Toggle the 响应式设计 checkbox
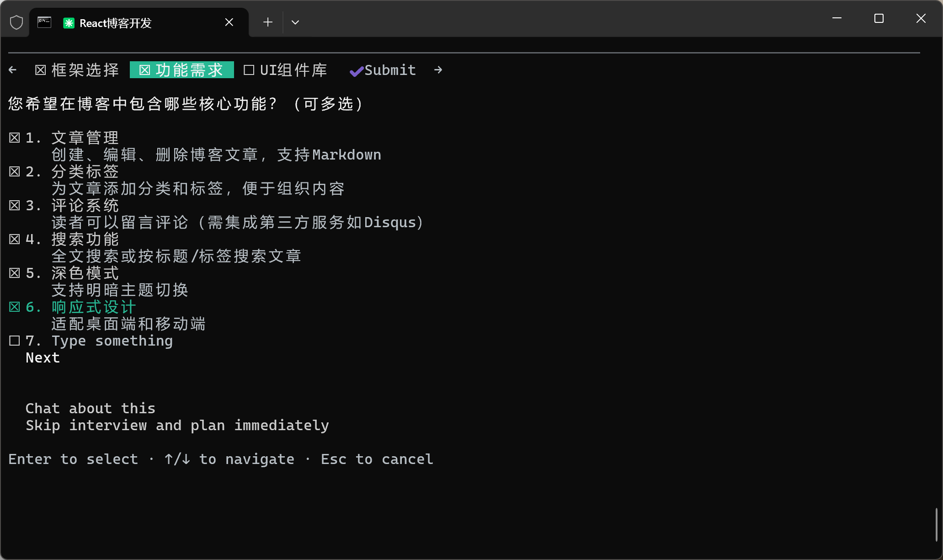This screenshot has height=560, width=943. point(15,307)
